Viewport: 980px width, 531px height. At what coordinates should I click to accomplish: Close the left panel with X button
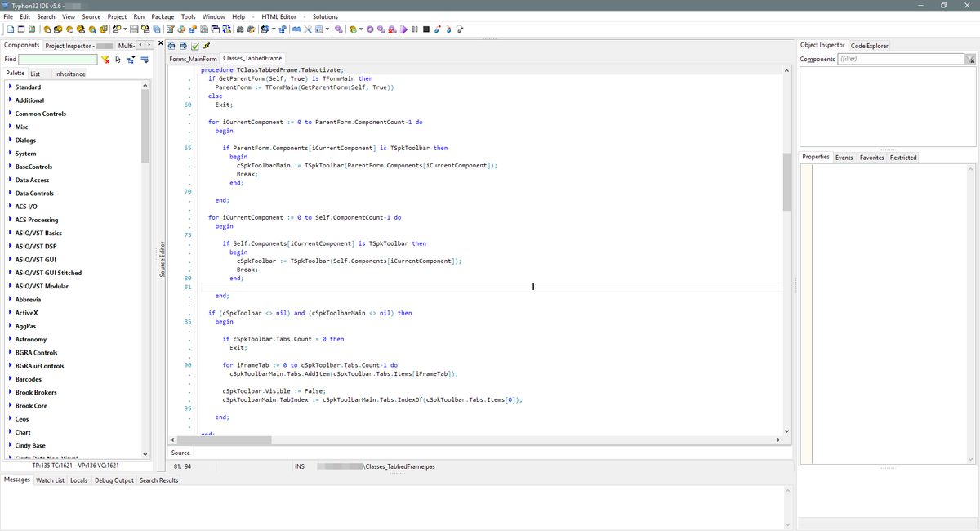pyautogui.click(x=160, y=44)
